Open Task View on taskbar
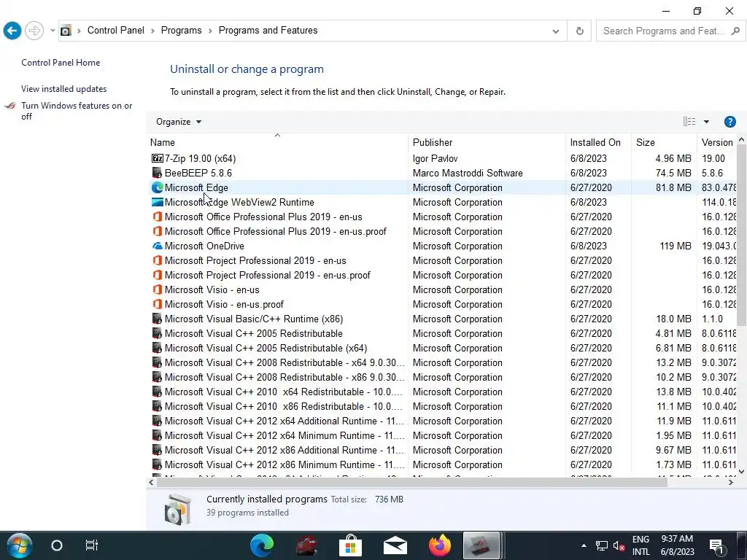The image size is (747, 560). (91, 545)
